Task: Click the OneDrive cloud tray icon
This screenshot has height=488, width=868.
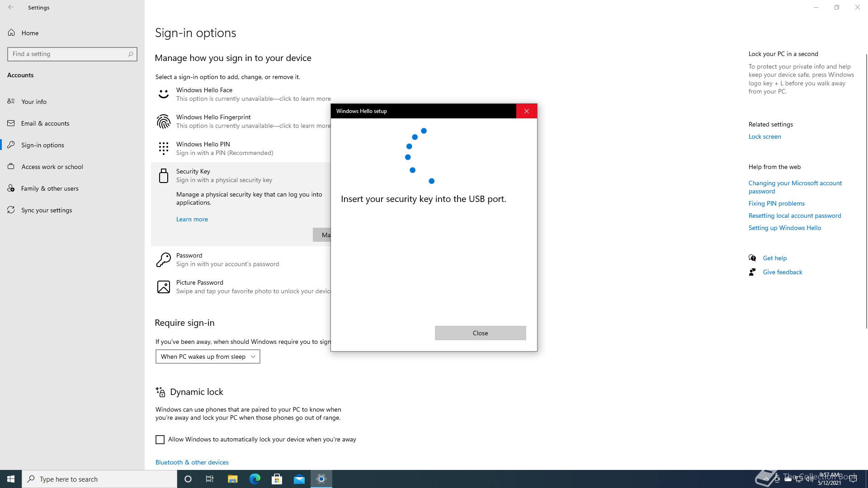Action: point(788,479)
